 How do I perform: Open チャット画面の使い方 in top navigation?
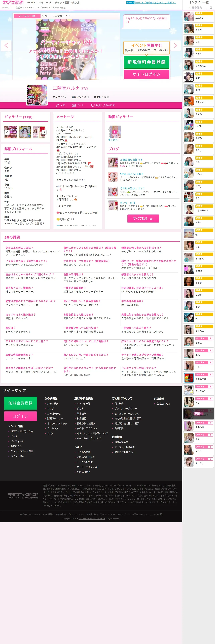tap(67, 3)
